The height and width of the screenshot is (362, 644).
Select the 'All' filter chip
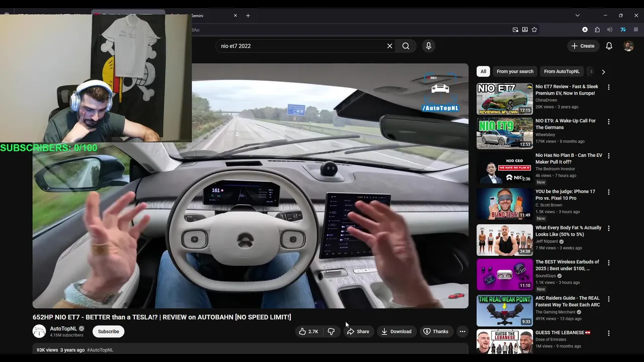pyautogui.click(x=483, y=71)
